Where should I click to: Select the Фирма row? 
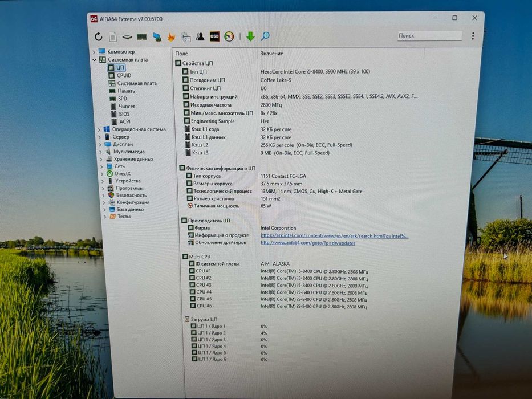242,228
